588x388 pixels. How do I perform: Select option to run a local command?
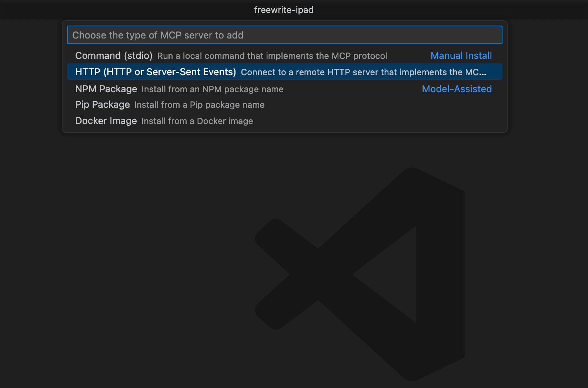272,56
